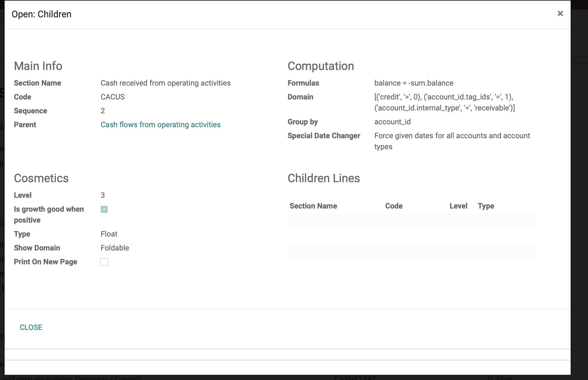Click the CLOSE button
The height and width of the screenshot is (380, 588).
(x=31, y=327)
